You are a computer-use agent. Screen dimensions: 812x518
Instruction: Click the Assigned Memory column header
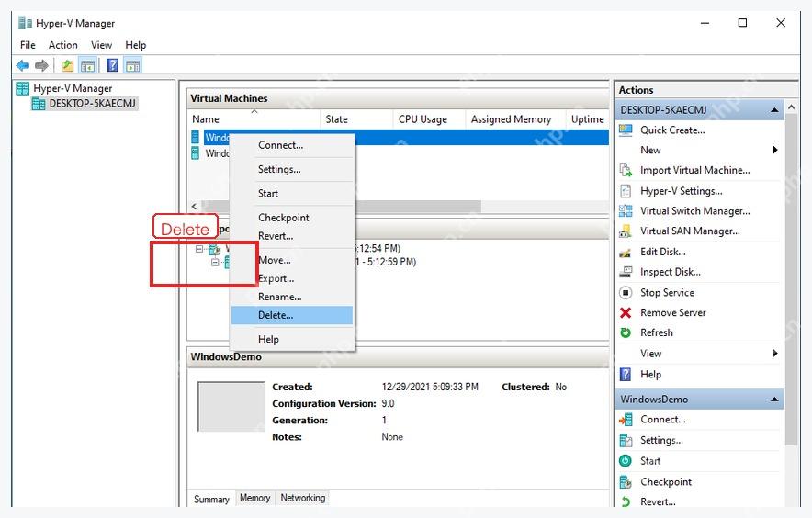514,119
